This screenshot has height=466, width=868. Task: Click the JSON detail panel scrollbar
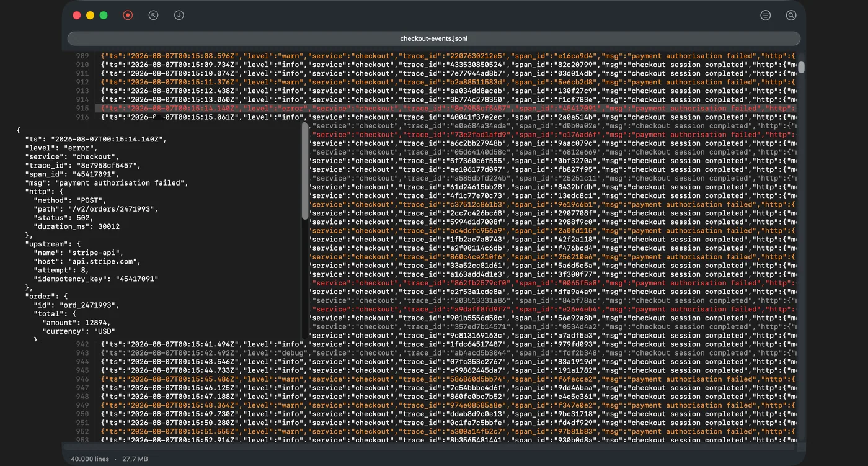pyautogui.click(x=304, y=169)
